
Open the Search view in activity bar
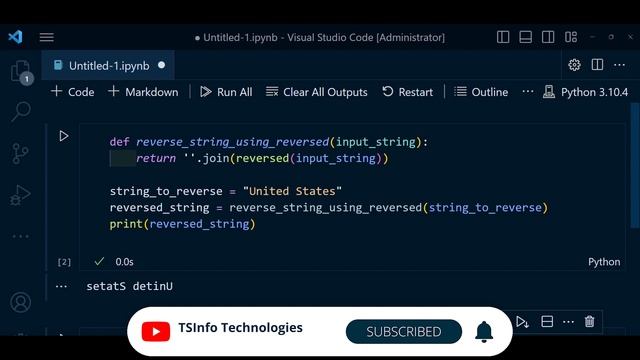[20, 111]
